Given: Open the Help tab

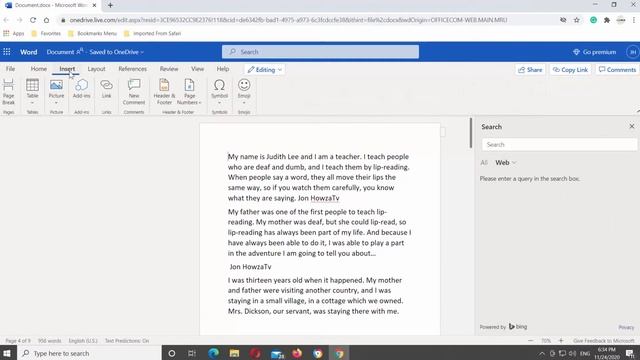Looking at the screenshot, I should (x=223, y=69).
